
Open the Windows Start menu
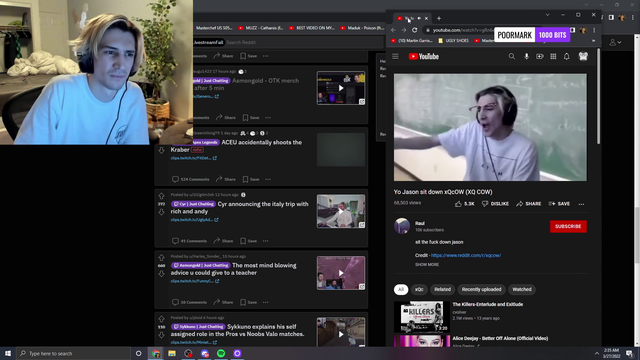tap(8, 353)
